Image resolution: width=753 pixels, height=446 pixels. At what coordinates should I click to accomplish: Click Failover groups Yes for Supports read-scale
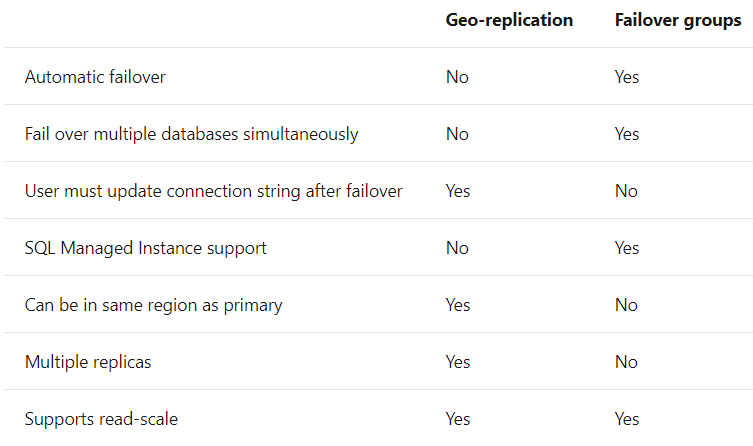tap(627, 419)
